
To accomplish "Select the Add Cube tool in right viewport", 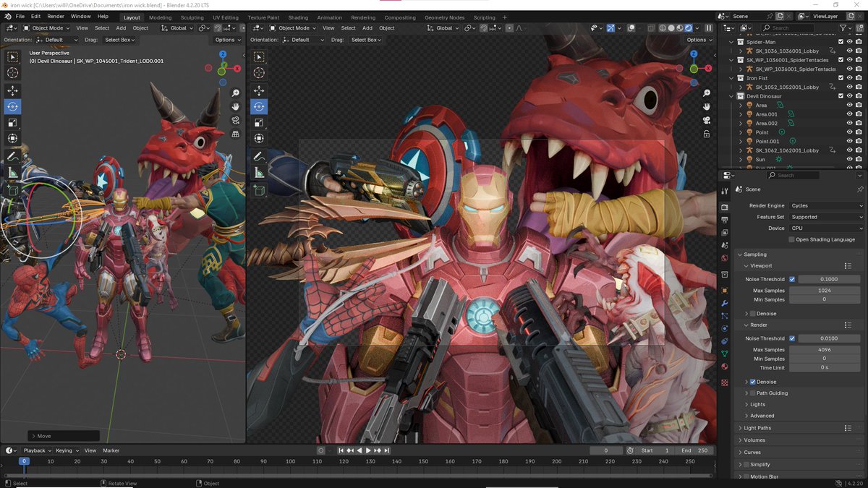I will click(259, 189).
